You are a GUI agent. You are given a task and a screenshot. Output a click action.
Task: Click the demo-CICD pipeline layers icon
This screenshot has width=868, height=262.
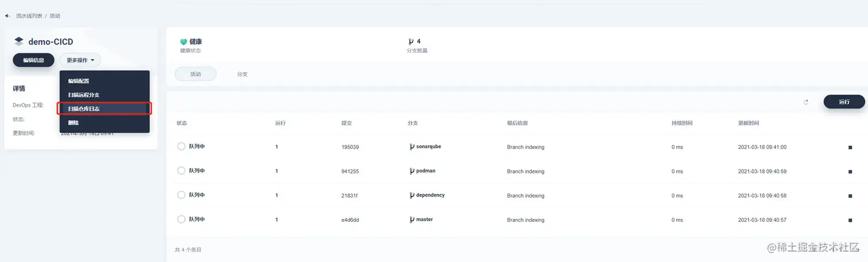point(19,41)
